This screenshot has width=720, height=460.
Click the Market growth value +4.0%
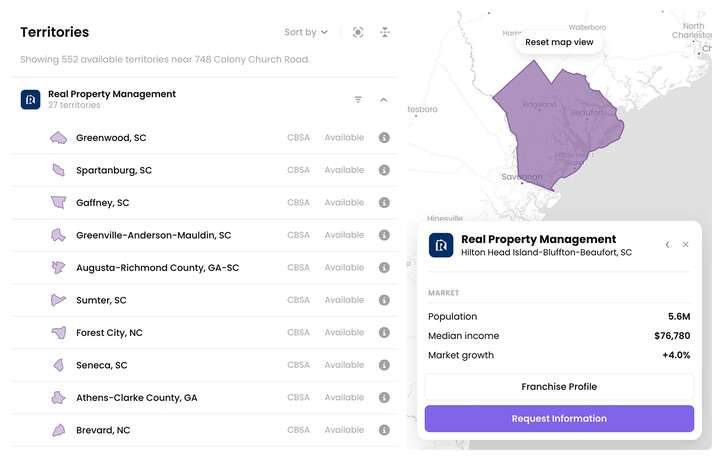[x=676, y=355]
